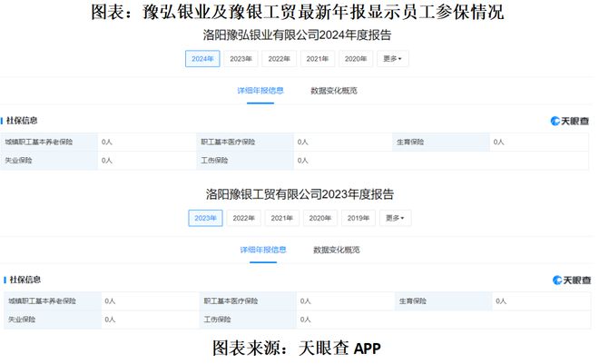Image resolution: width=599 pixels, height=364 pixels.
Task: Select 2020年 in the 豫弘银业 report year row
Action: (356, 59)
